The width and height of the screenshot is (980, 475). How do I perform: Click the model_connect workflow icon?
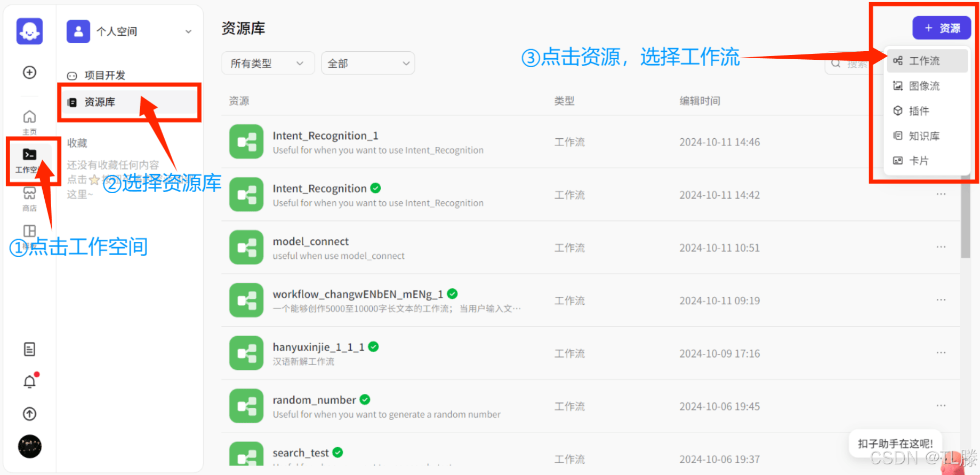pos(246,247)
